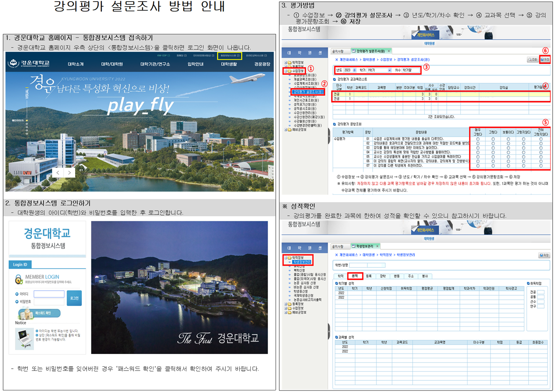Open the 입학안내 menu on homepage
This screenshot has width=555, height=392.
[195, 64]
